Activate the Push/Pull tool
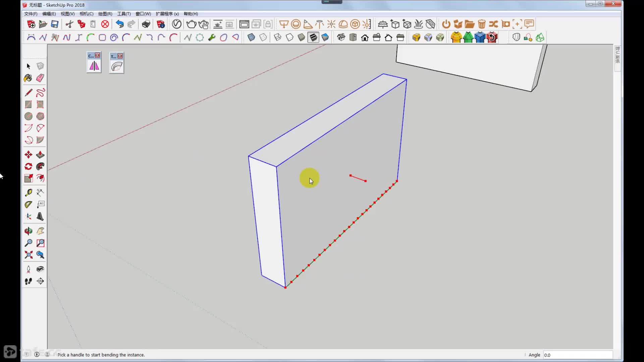 point(40,155)
